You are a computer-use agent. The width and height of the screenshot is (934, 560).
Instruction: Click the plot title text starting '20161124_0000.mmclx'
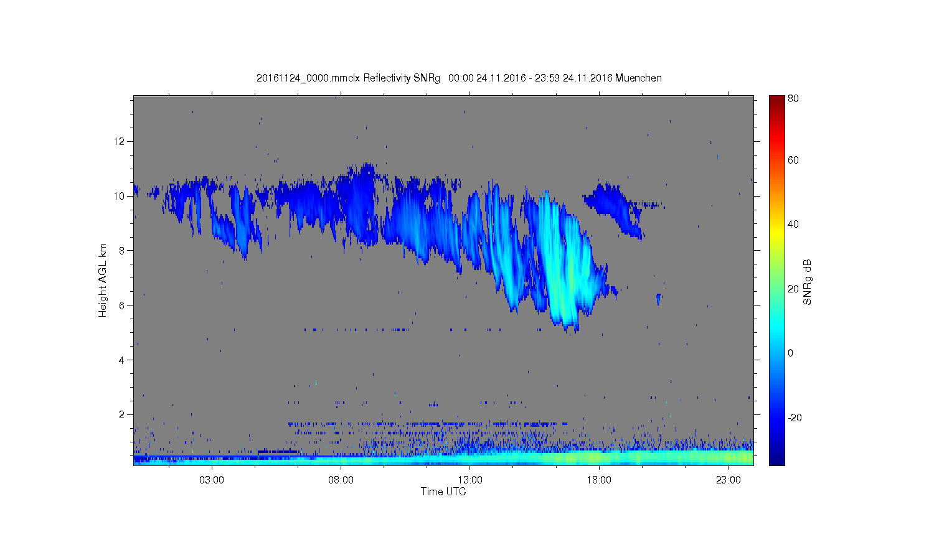[459, 78]
